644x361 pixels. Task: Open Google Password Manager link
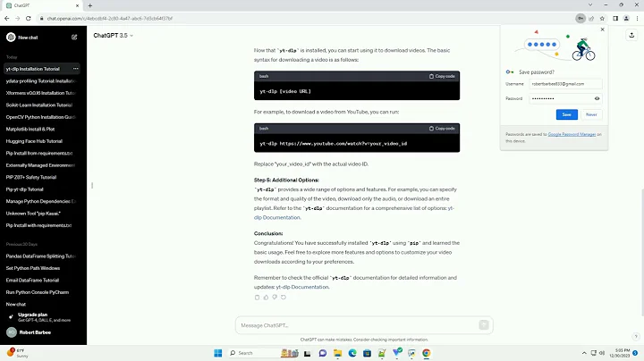(572, 134)
